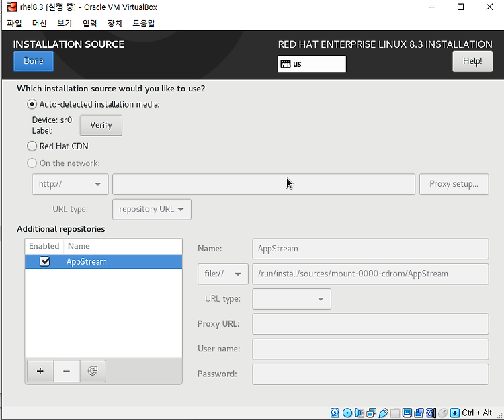Click the optical drive status icon
Viewport: 504px width, 420px height.
coord(347,413)
